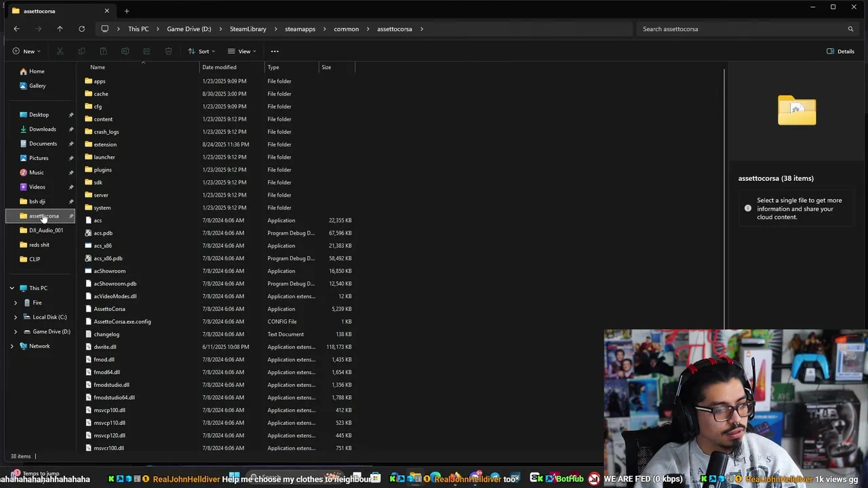Select the steamapps breadcrumb
Viewport: 868px width, 488px height.
(300, 29)
